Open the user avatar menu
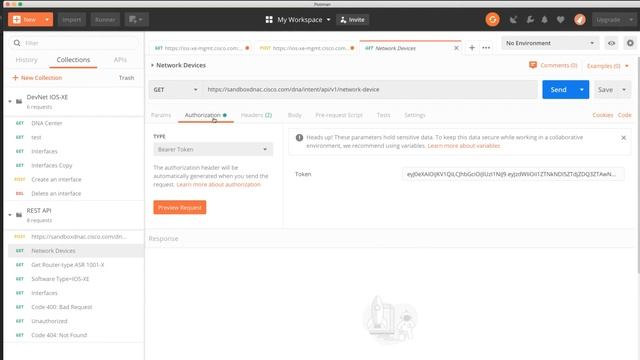640x360 pixels. click(x=580, y=20)
